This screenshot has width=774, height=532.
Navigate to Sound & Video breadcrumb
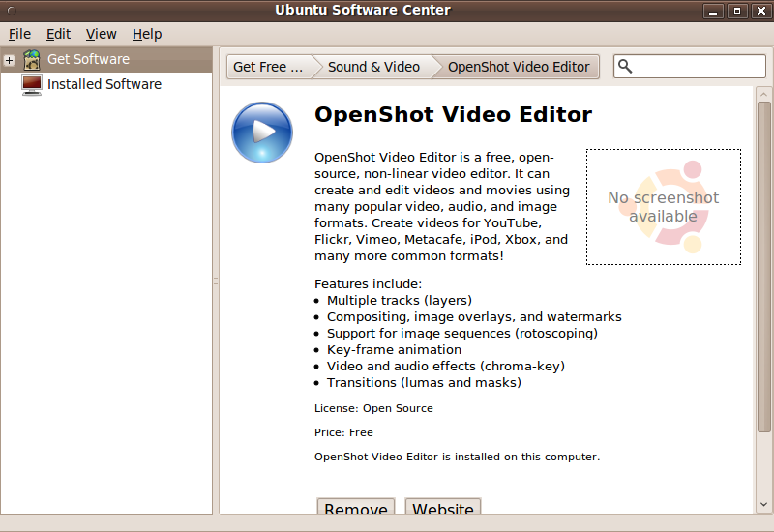pyautogui.click(x=373, y=67)
